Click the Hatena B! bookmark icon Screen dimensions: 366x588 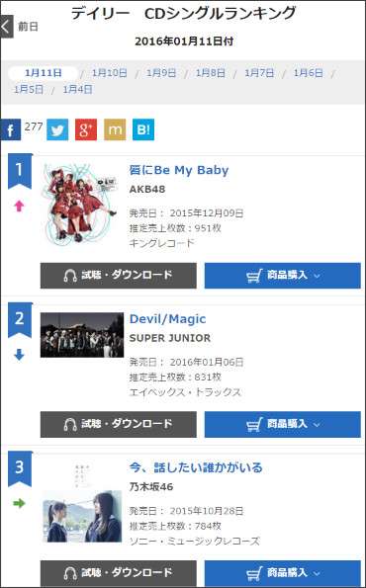pyautogui.click(x=143, y=129)
